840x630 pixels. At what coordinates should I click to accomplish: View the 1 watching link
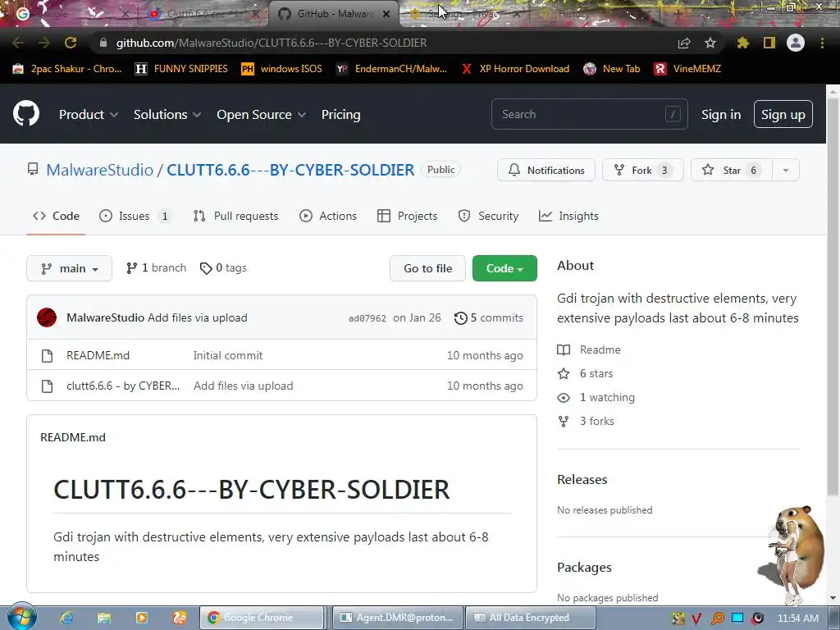tap(596, 398)
